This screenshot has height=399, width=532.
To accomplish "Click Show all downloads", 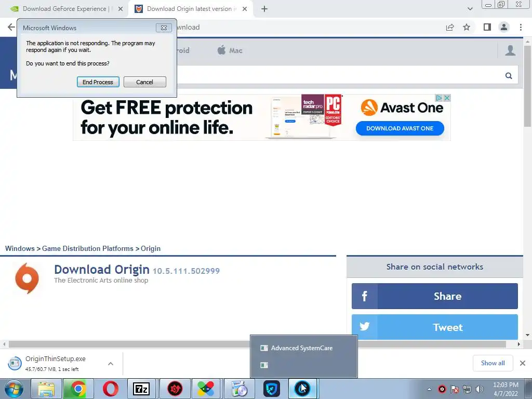I will [x=493, y=363].
